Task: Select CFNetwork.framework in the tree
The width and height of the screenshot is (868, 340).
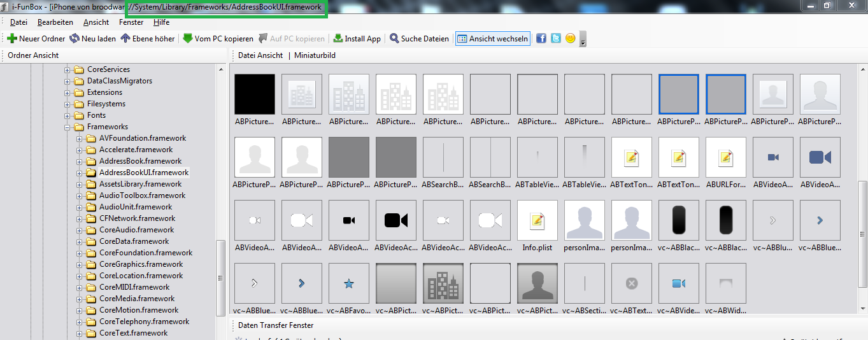Action: (137, 218)
